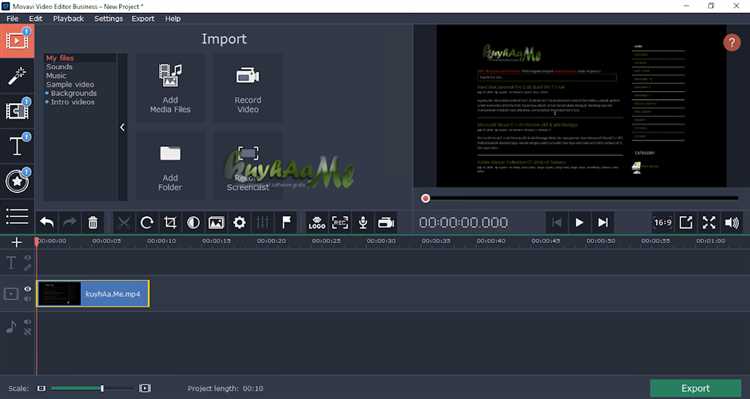Open the help question mark button
Image resolution: width=750 pixels, height=399 pixels.
pyautogui.click(x=731, y=43)
